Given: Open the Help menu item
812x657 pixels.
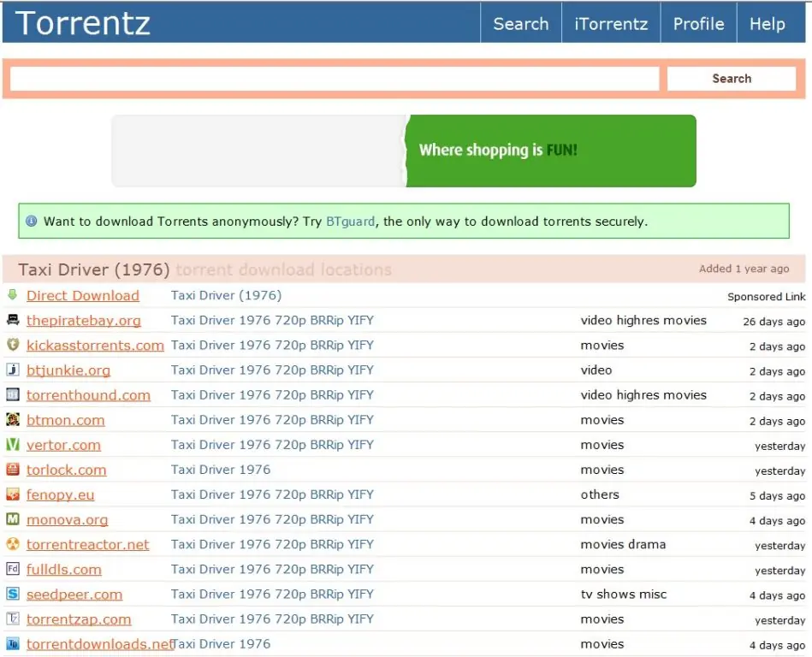Looking at the screenshot, I should (767, 23).
